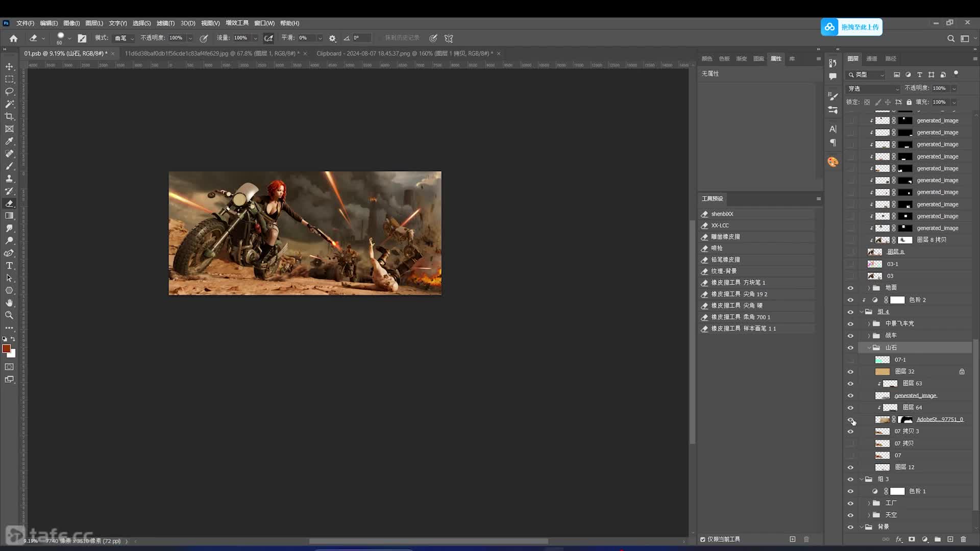The width and height of the screenshot is (980, 551).
Task: Create new adjustment layer icon
Action: pos(925,539)
